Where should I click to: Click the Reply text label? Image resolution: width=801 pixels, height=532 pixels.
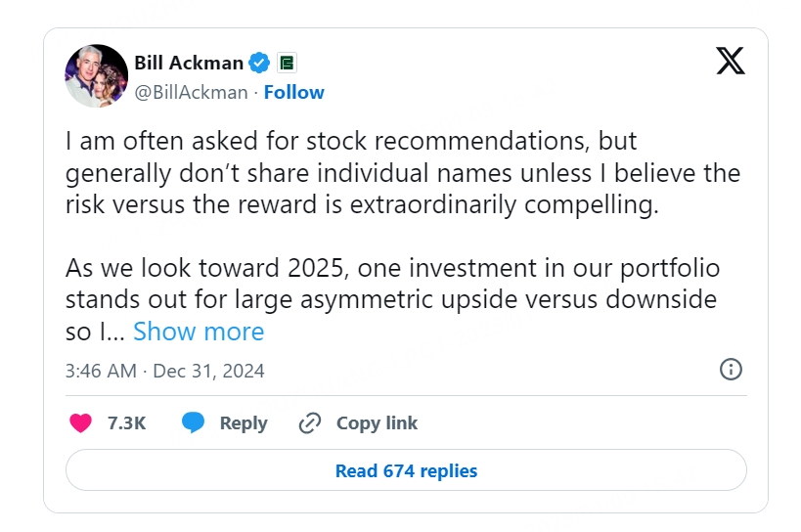pyautogui.click(x=244, y=423)
